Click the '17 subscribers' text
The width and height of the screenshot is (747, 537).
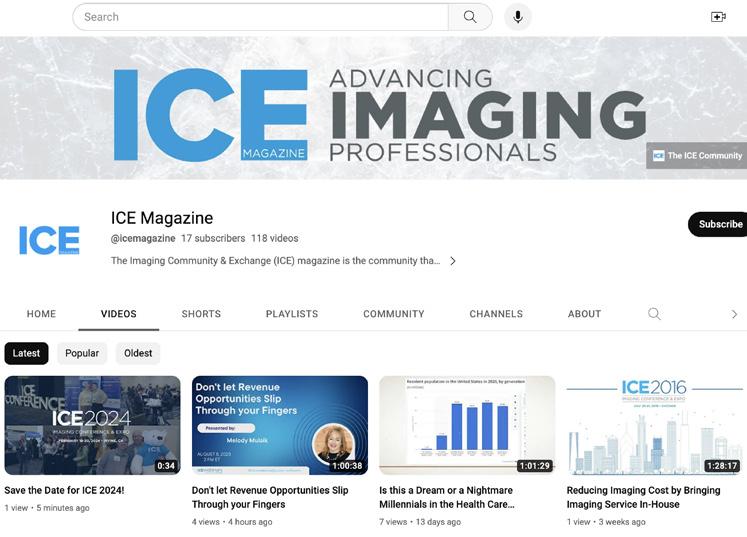coord(213,238)
